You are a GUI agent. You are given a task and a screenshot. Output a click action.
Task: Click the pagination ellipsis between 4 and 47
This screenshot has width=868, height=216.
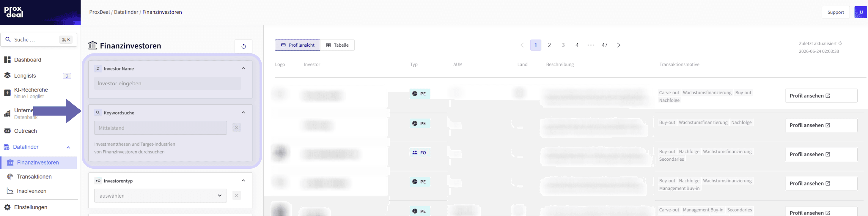591,45
